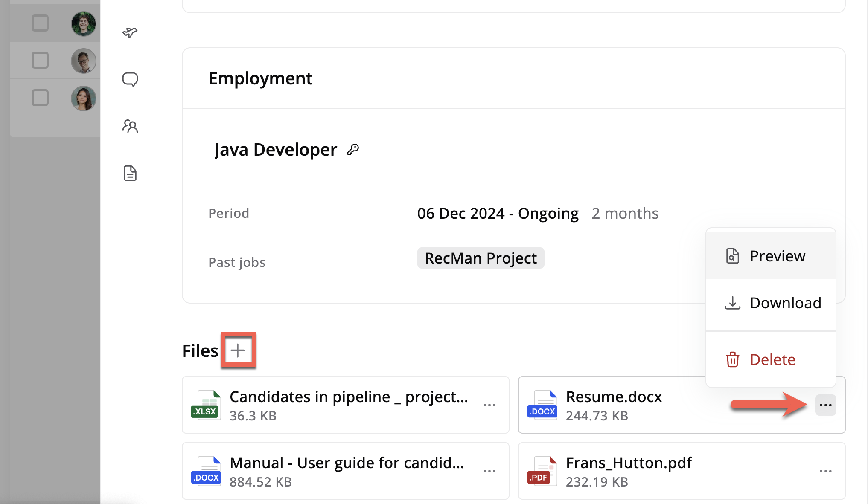Open the chat bubble sidebar icon
This screenshot has height=504, width=868.
(x=130, y=79)
